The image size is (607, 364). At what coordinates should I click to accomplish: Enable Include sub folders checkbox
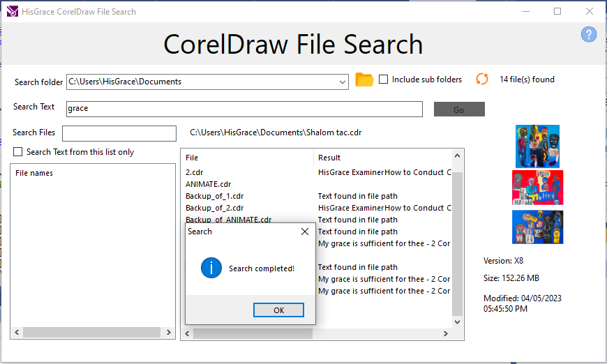click(383, 79)
